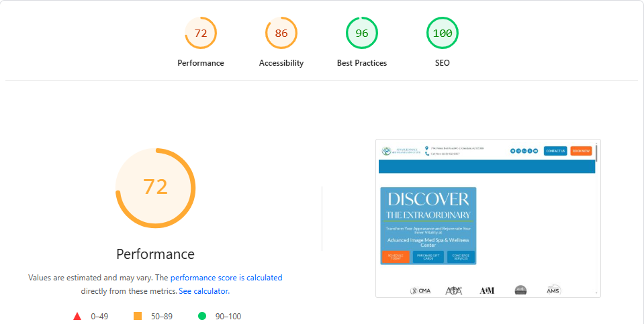The image size is (644, 324).
Task: Click the Discover the Extraordinary hero banner
Action: pos(428,208)
